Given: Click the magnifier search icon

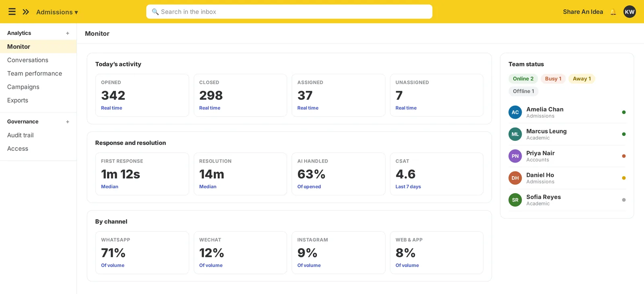Looking at the screenshot, I should pyautogui.click(x=155, y=12).
